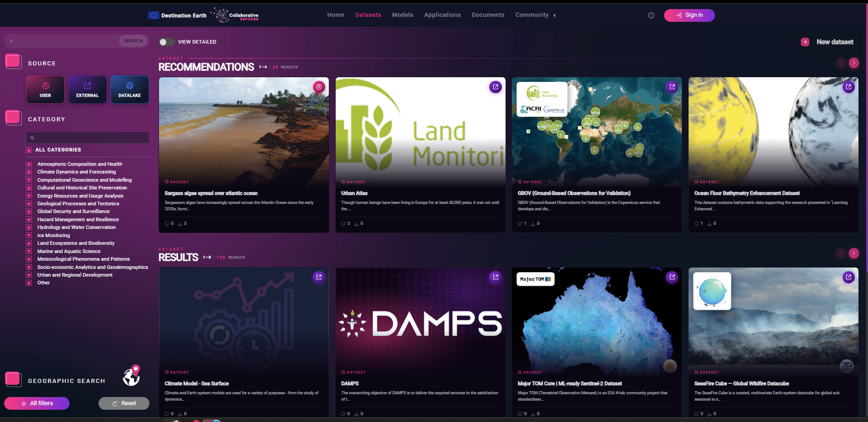The width and height of the screenshot is (868, 422).
Task: Check the Other category checkbox
Action: pos(29,283)
